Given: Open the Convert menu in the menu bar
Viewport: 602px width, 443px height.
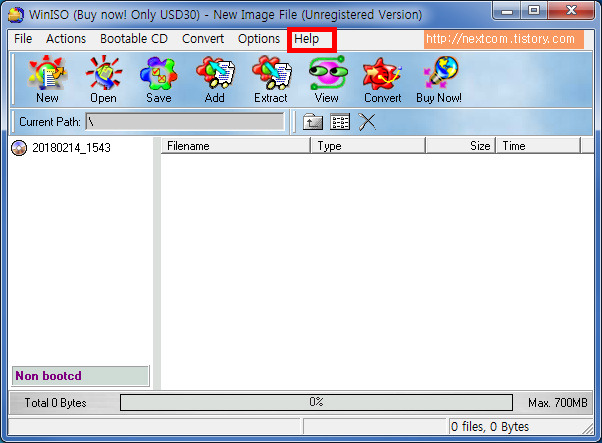Looking at the screenshot, I should point(203,39).
